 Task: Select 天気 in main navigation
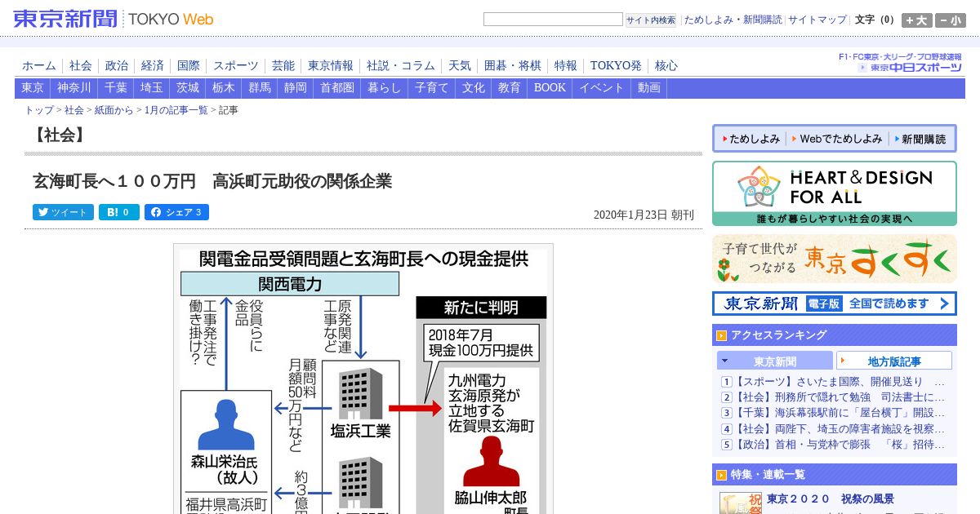pos(460,66)
